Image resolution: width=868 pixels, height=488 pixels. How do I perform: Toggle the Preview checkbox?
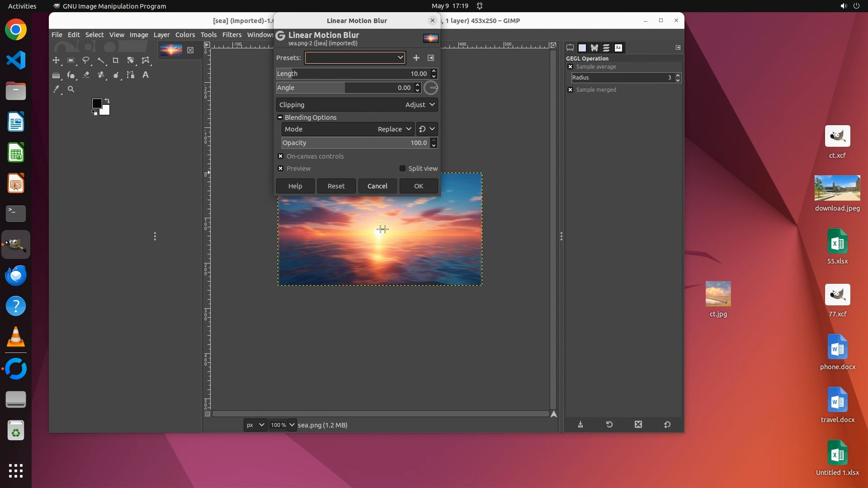tap(281, 169)
